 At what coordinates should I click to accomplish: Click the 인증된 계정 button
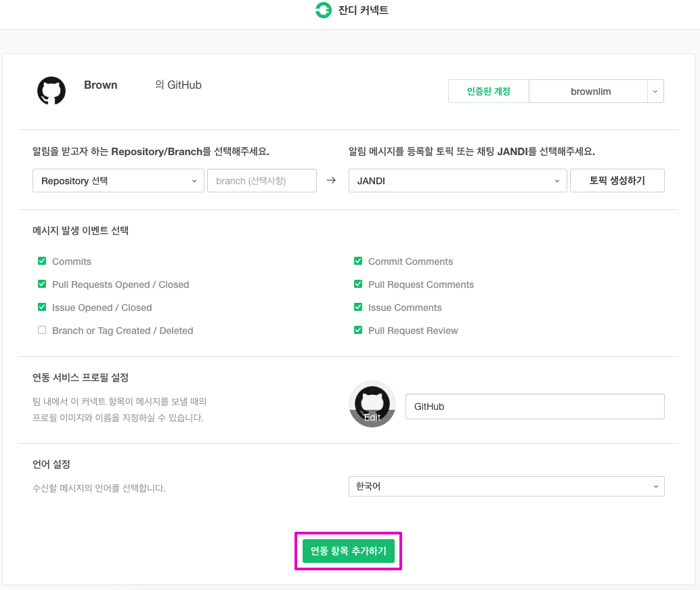pos(488,91)
